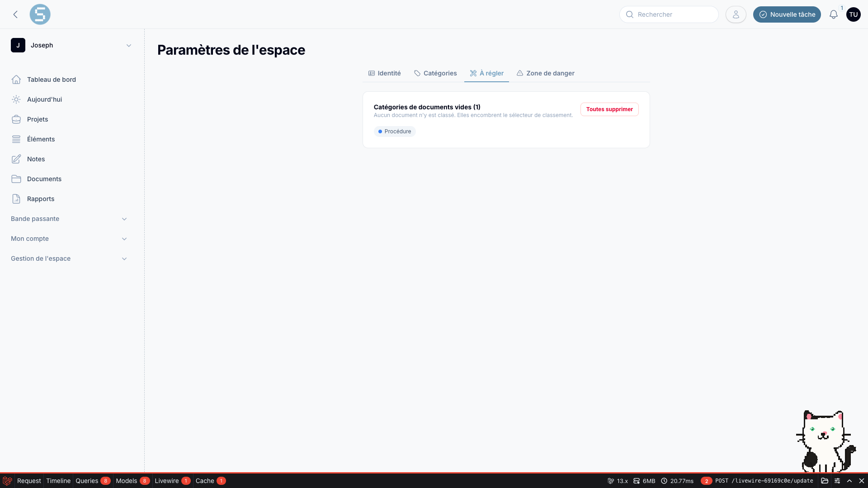The height and width of the screenshot is (488, 868).
Task: Click the Nouvelle tâche button
Action: click(787, 14)
